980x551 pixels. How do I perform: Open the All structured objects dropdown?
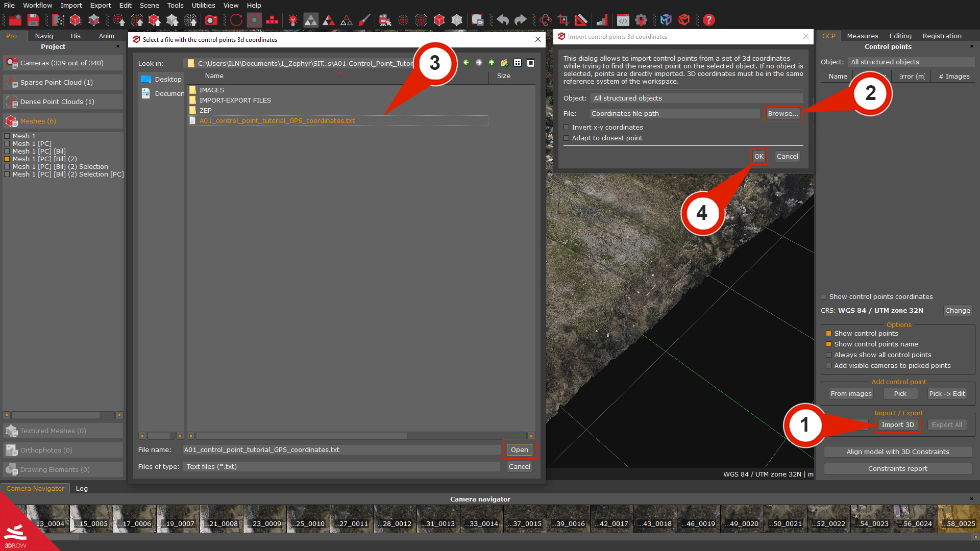pos(696,98)
